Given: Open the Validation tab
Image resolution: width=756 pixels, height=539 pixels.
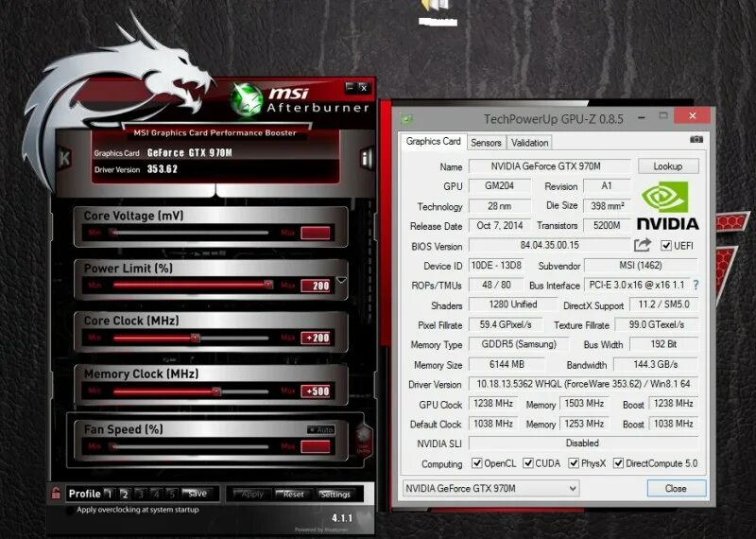Looking at the screenshot, I should point(529,143).
